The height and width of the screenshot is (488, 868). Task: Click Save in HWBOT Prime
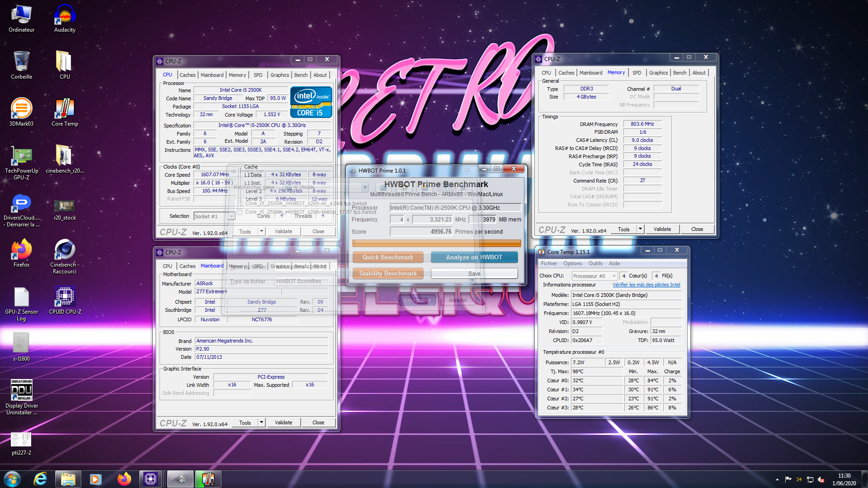474,273
